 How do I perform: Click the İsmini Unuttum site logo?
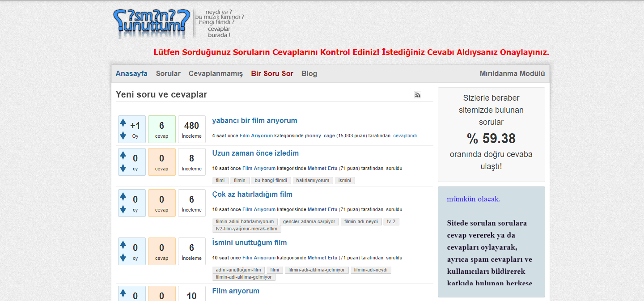[149, 23]
